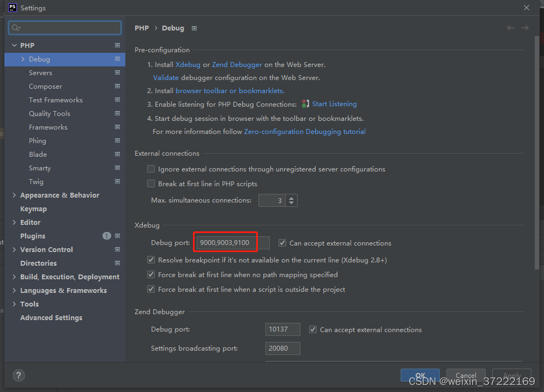Toggle Ignore external connections through unregistered servers
Image resolution: width=544 pixels, height=392 pixels.
pyautogui.click(x=151, y=169)
